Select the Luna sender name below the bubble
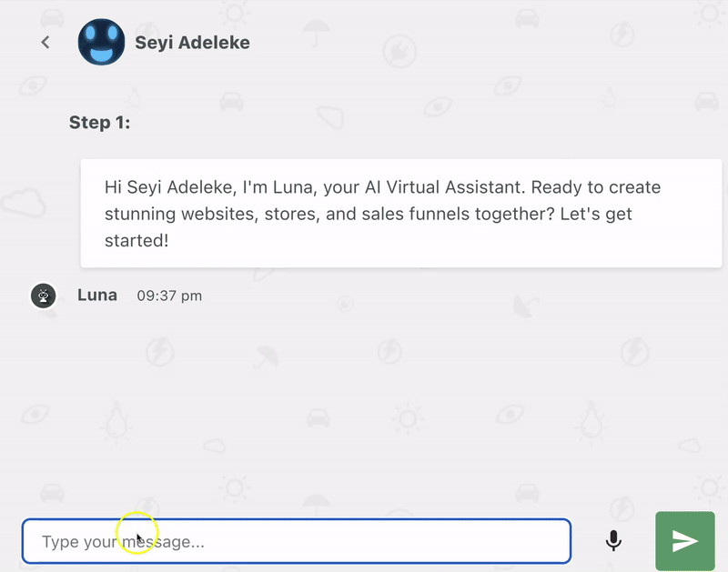This screenshot has width=728, height=572. click(97, 295)
